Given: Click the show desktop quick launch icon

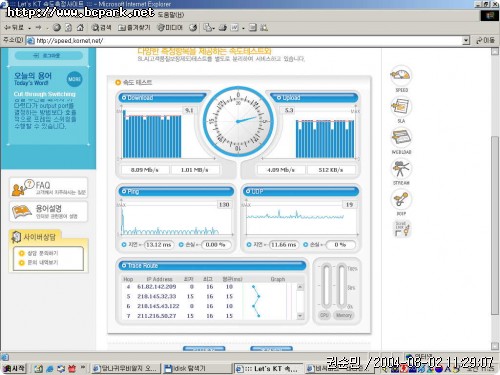Looking at the screenshot, I should coord(39,369).
